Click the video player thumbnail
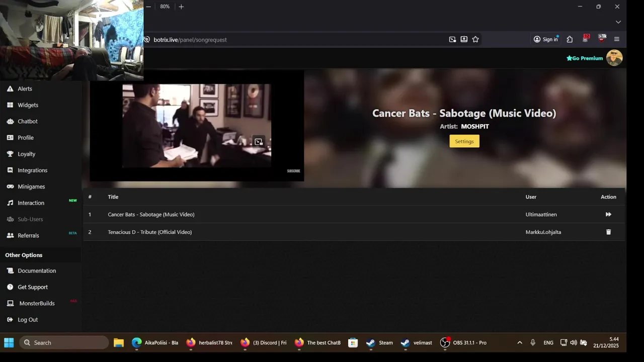644x362 pixels. [197, 126]
